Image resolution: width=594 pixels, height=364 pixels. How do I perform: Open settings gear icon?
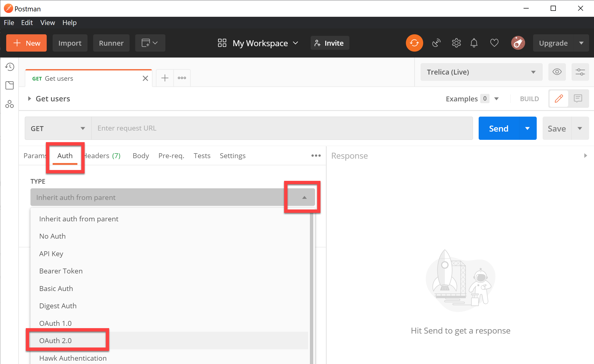coord(456,43)
